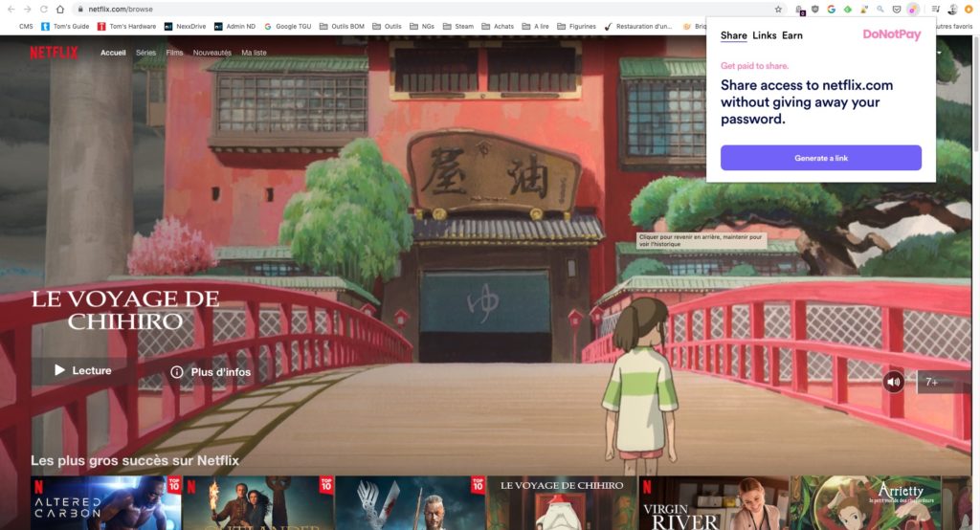Mute the Netflix trailer audio
This screenshot has height=530, width=980.
pyautogui.click(x=894, y=382)
